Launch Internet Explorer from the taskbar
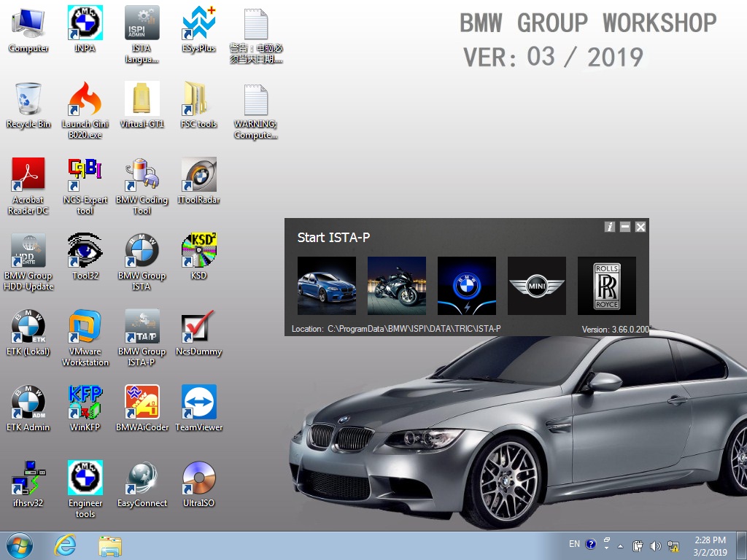The height and width of the screenshot is (560, 747). [65, 545]
